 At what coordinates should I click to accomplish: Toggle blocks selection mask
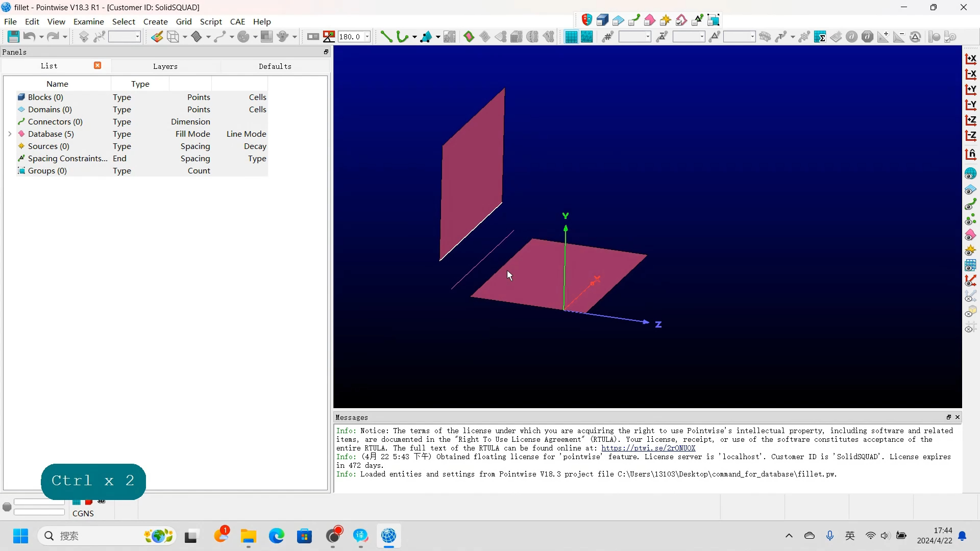click(602, 20)
